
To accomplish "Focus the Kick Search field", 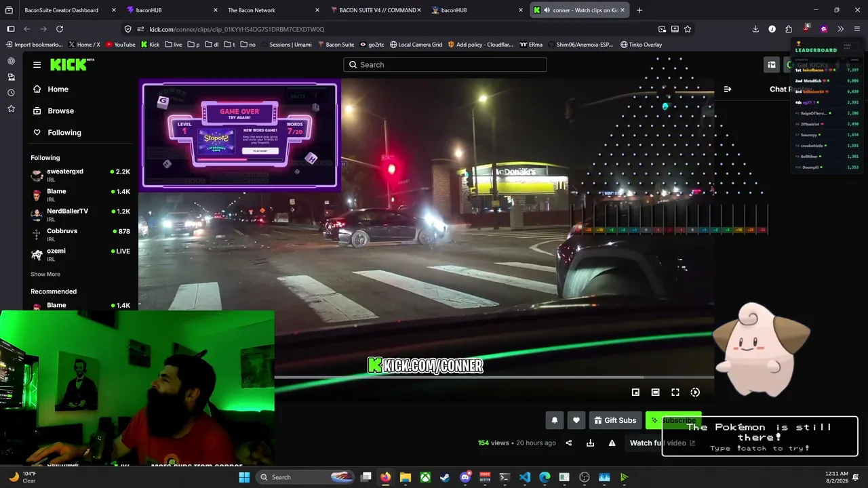I will coord(445,64).
